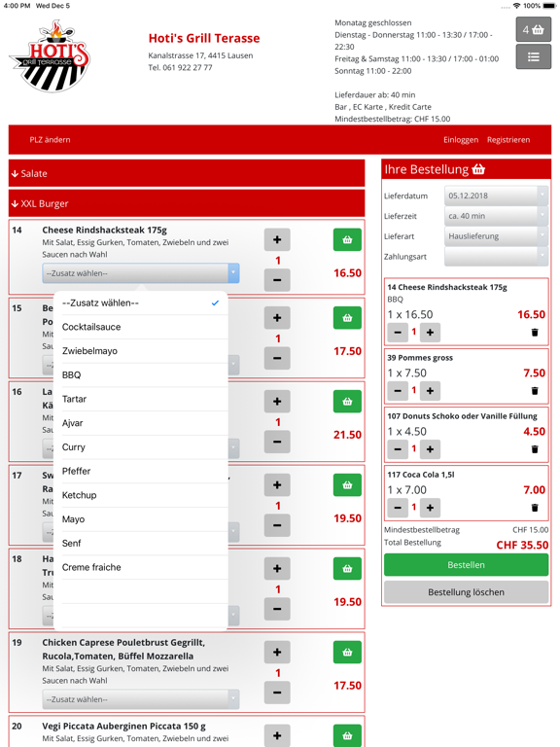
Task: Increase quantity for item 20 Vegi Piccata
Action: 277,735
